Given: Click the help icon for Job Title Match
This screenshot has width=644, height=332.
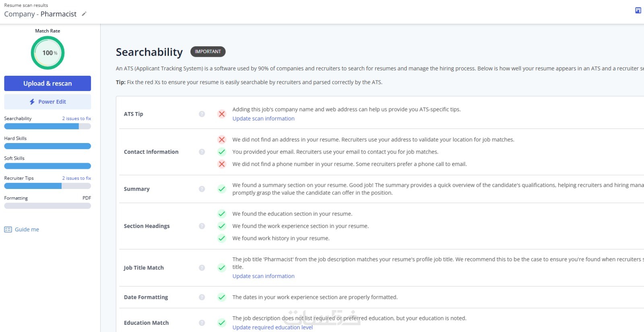Looking at the screenshot, I should 202,268.
